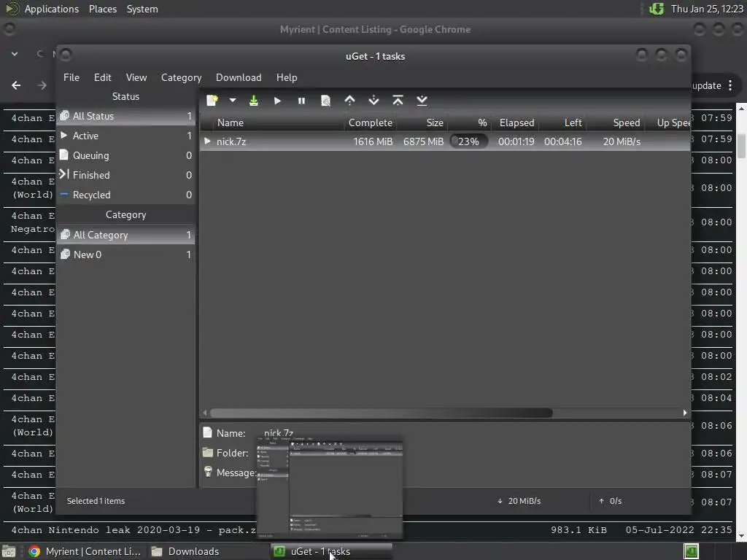
Task: Click the pause toolbar icon
Action: 301,101
